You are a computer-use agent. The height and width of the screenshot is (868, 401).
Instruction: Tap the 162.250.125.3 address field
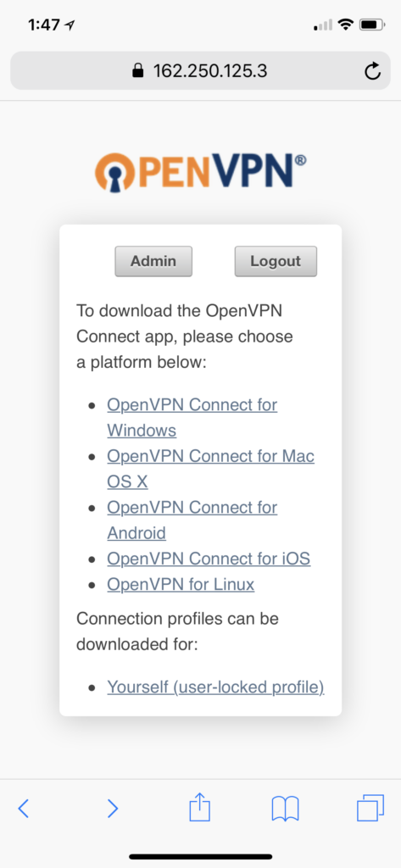(x=200, y=70)
